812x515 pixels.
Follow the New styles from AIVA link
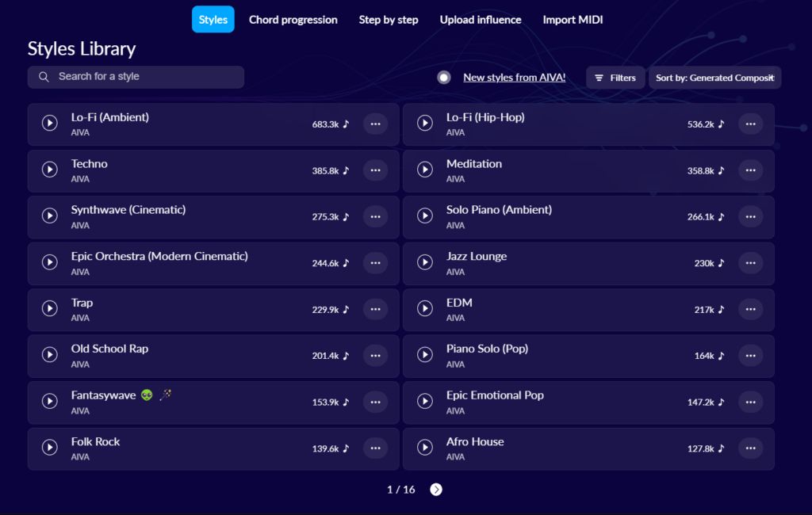pos(514,78)
